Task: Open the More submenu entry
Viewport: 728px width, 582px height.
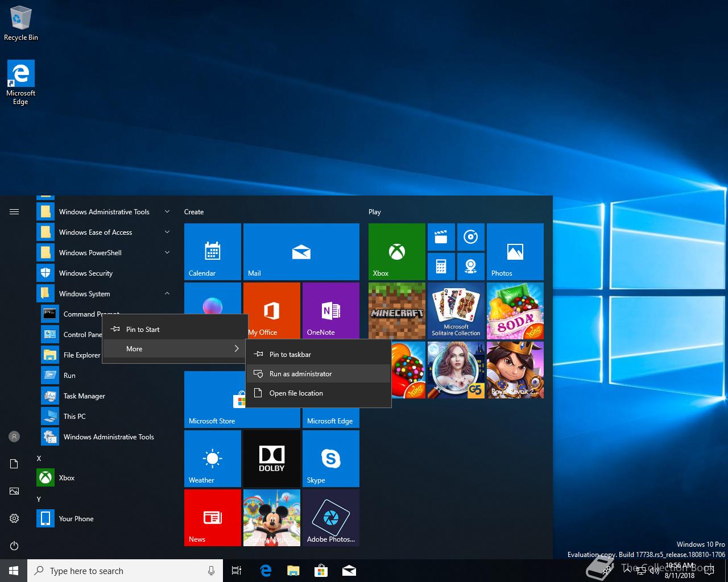Action: point(175,349)
